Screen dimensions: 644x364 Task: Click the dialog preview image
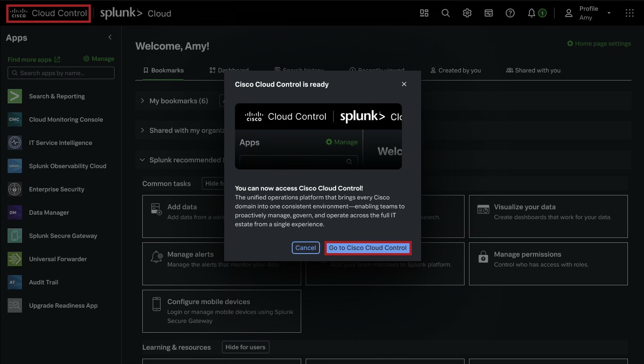pyautogui.click(x=318, y=136)
